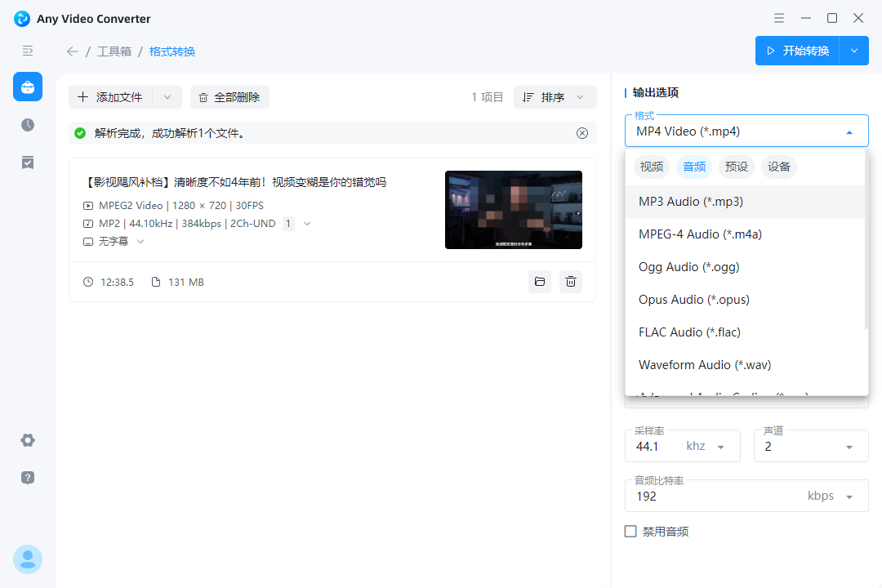The height and width of the screenshot is (588, 882).
Task: Start conversion with 开始转换 button
Action: point(797,50)
